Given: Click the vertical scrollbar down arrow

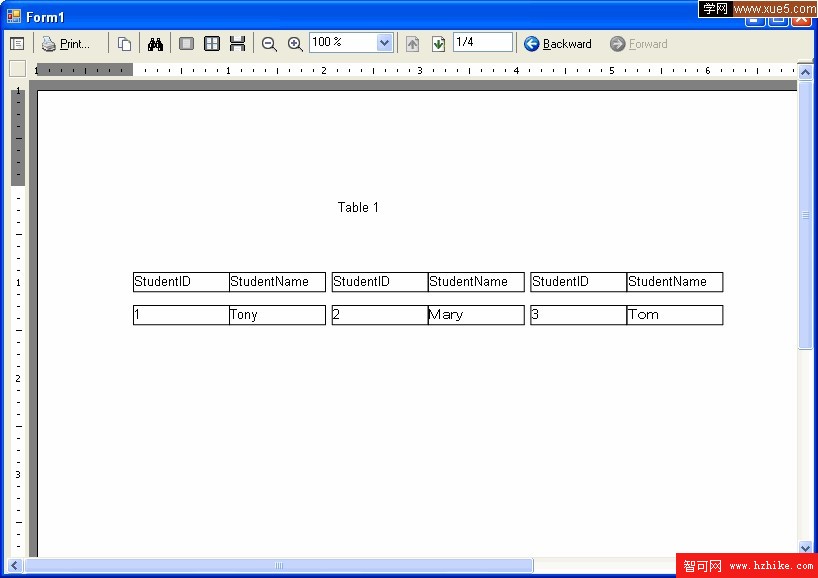Looking at the screenshot, I should [805, 548].
